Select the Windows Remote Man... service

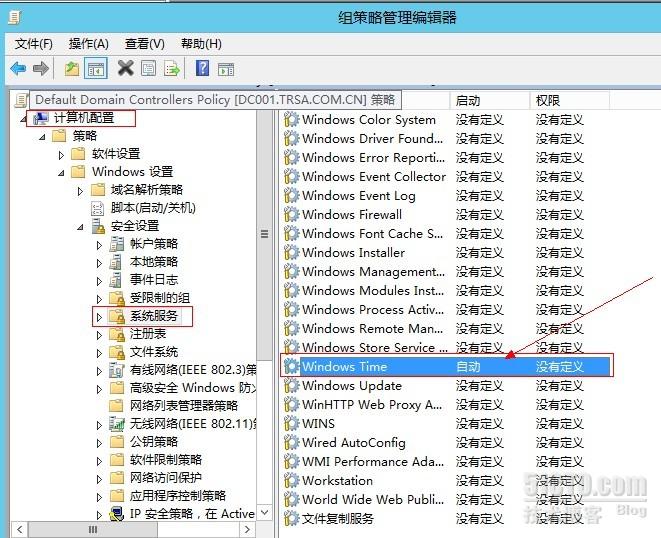click(x=373, y=328)
